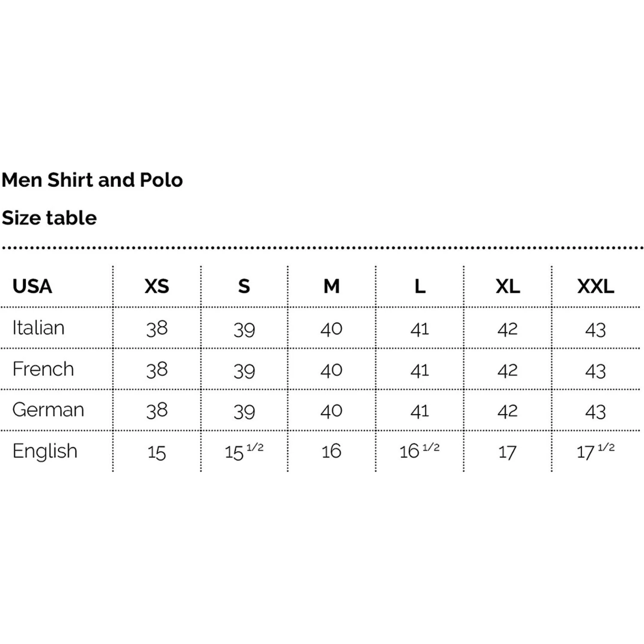The width and height of the screenshot is (644, 644).
Task: Click the German row label
Action: click(x=48, y=410)
